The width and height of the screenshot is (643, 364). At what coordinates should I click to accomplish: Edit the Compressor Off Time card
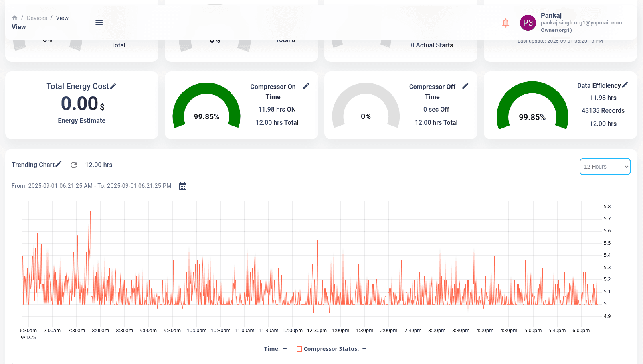pos(465,86)
